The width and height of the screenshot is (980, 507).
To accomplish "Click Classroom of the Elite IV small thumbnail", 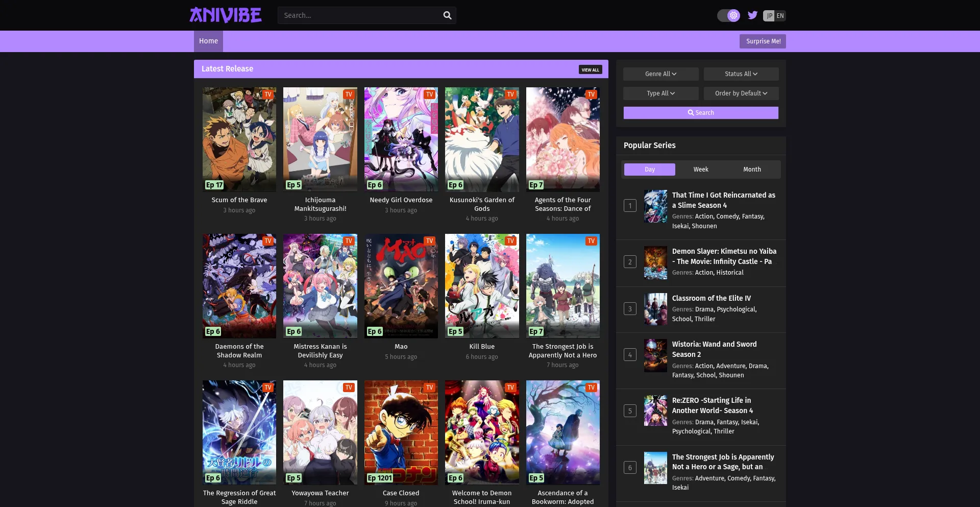I will (655, 309).
